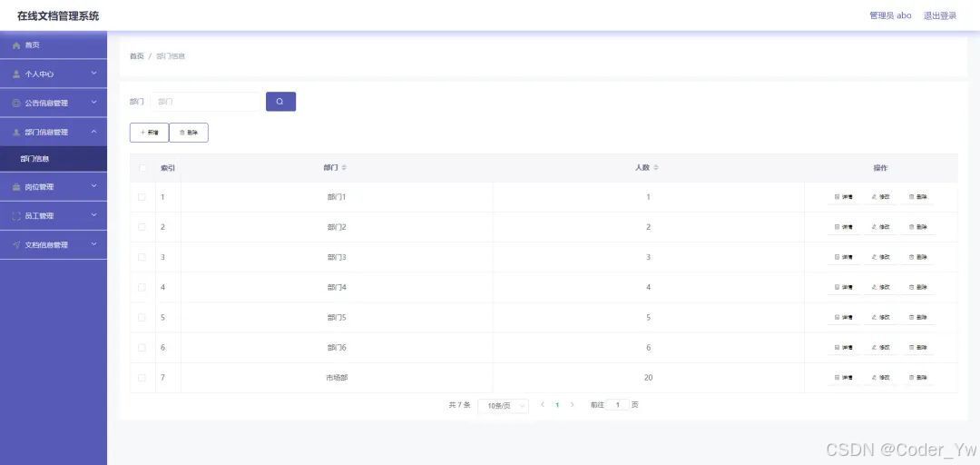This screenshot has width=980, height=465.
Task: Edit the 部门6 row
Action: (x=880, y=347)
